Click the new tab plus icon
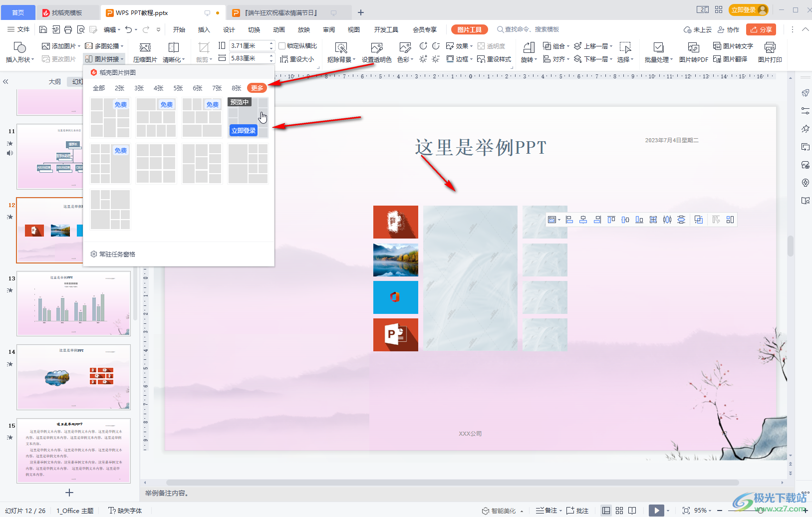 [x=361, y=12]
